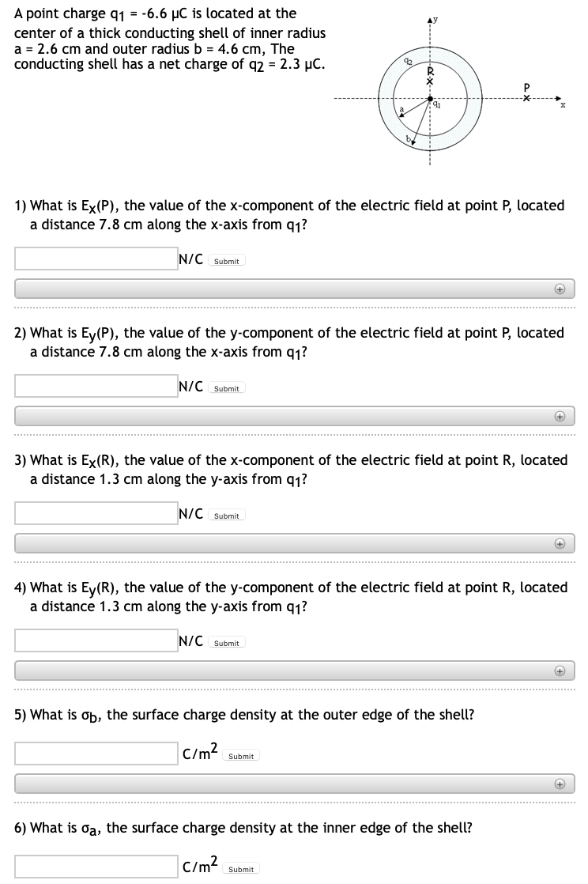Submit the answer for Ex(P)

(x=226, y=261)
